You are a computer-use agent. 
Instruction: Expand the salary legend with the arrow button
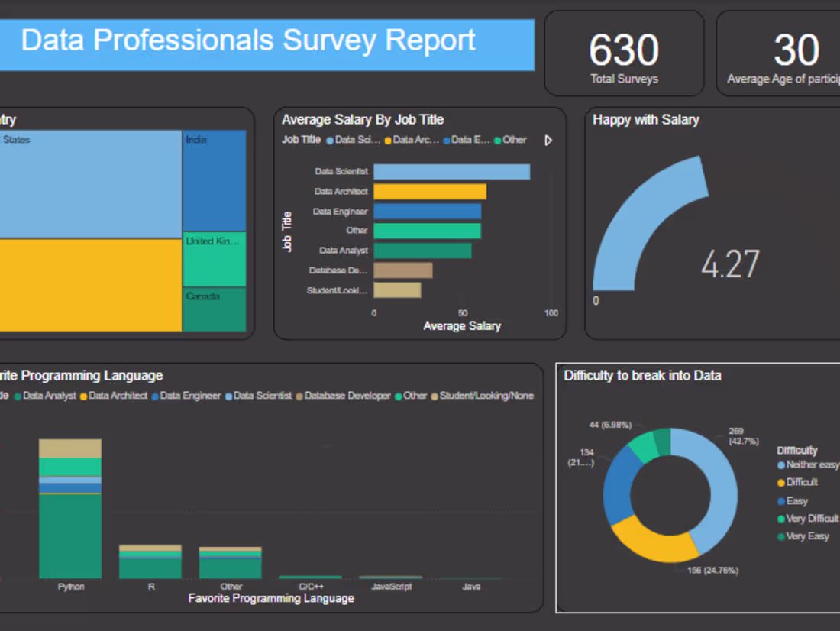pyautogui.click(x=548, y=140)
